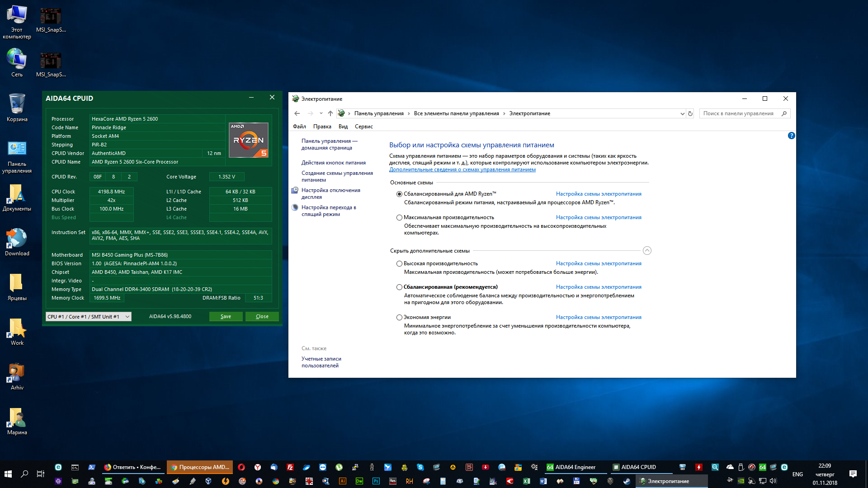Open the action center notification icon

pos(853,474)
